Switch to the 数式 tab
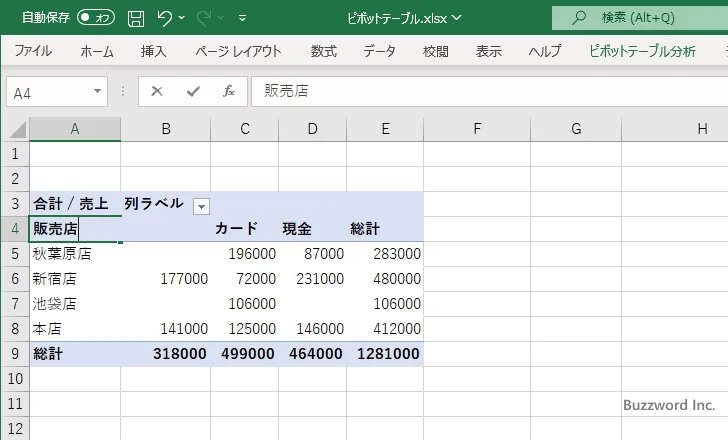The width and height of the screenshot is (728, 440). (324, 51)
